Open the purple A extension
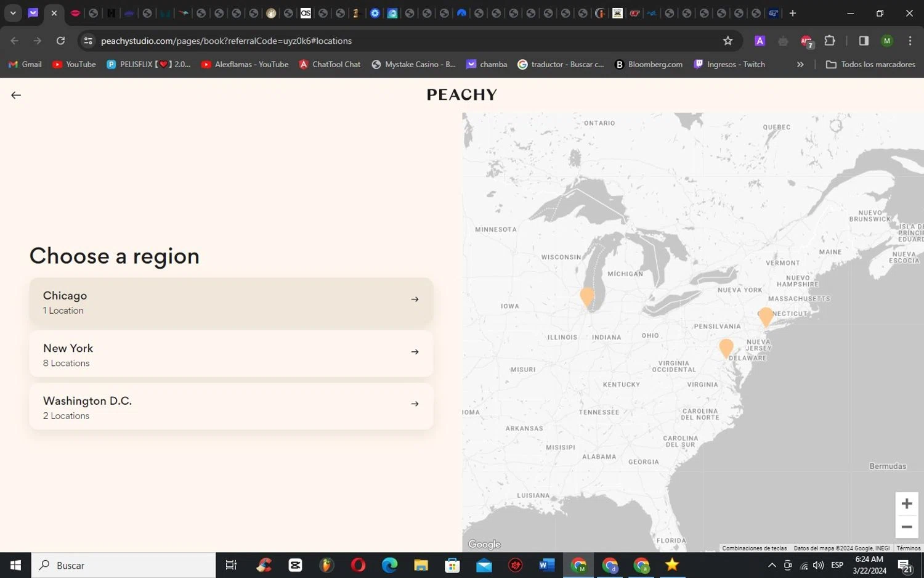924x578 pixels. click(760, 41)
